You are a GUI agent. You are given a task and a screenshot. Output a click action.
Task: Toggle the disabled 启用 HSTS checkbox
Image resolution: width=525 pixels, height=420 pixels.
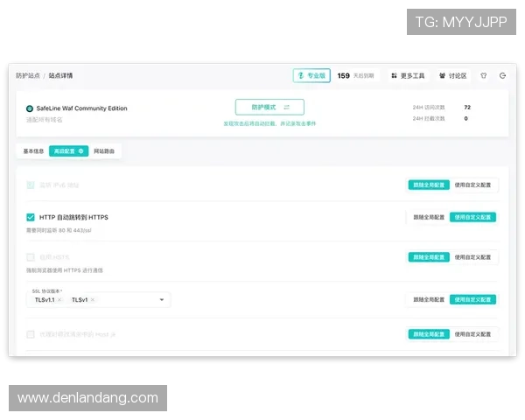(x=31, y=257)
